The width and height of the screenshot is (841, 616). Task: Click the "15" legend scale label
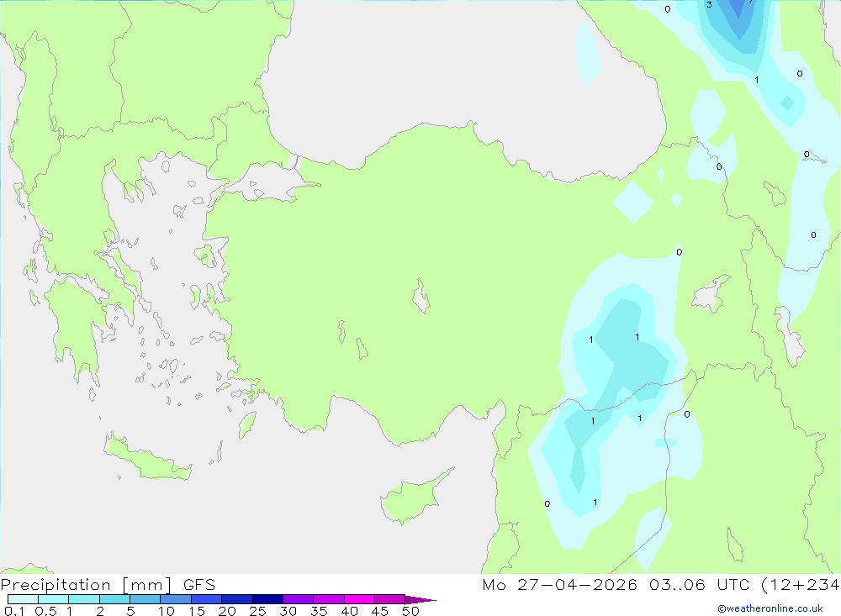coord(197,611)
